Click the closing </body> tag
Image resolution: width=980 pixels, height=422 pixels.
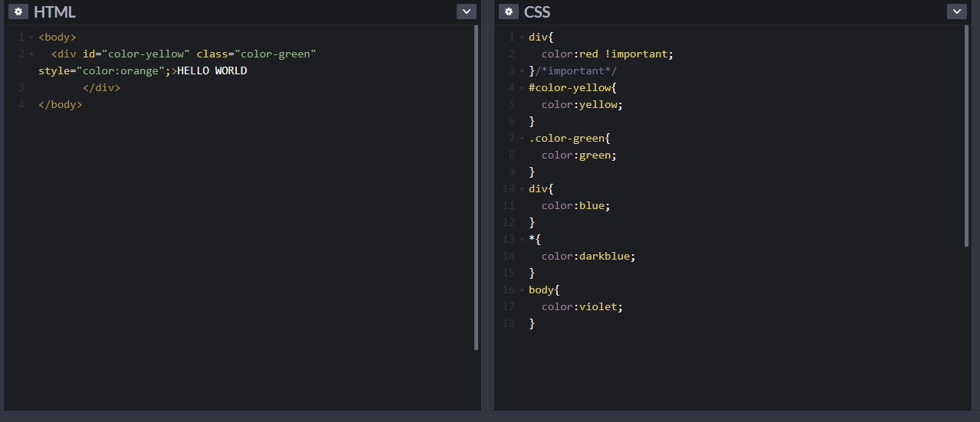point(61,104)
